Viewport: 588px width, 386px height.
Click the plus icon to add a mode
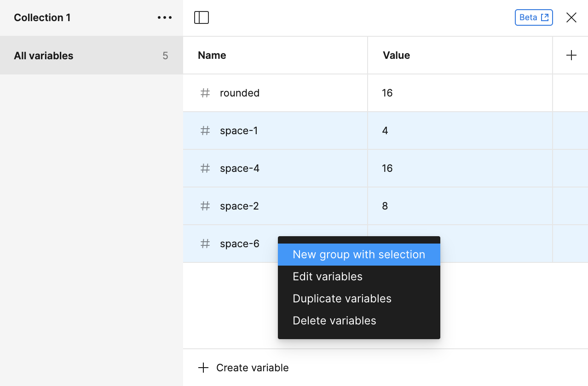point(571,55)
